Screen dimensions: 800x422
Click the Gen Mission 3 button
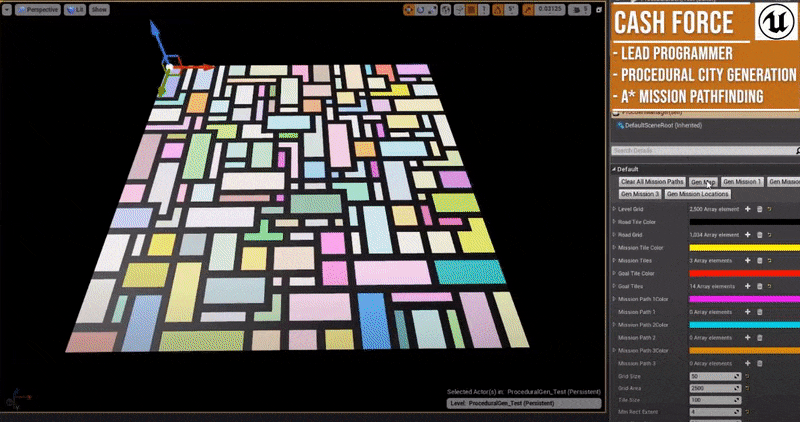pyautogui.click(x=640, y=194)
